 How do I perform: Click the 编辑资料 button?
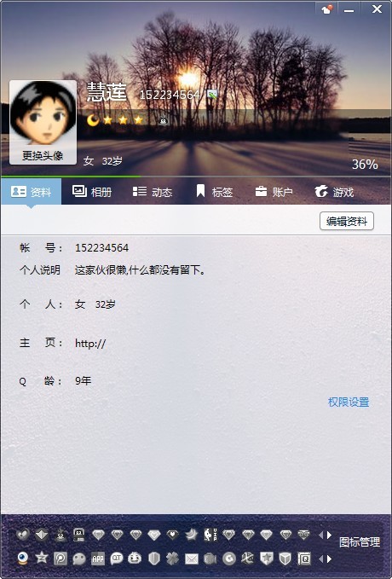pos(347,221)
